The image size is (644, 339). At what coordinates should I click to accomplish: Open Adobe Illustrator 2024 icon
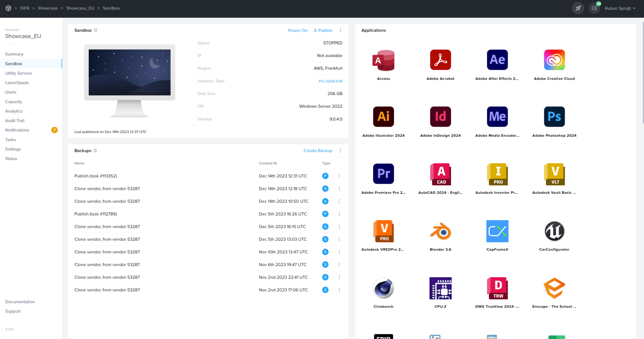(x=383, y=117)
